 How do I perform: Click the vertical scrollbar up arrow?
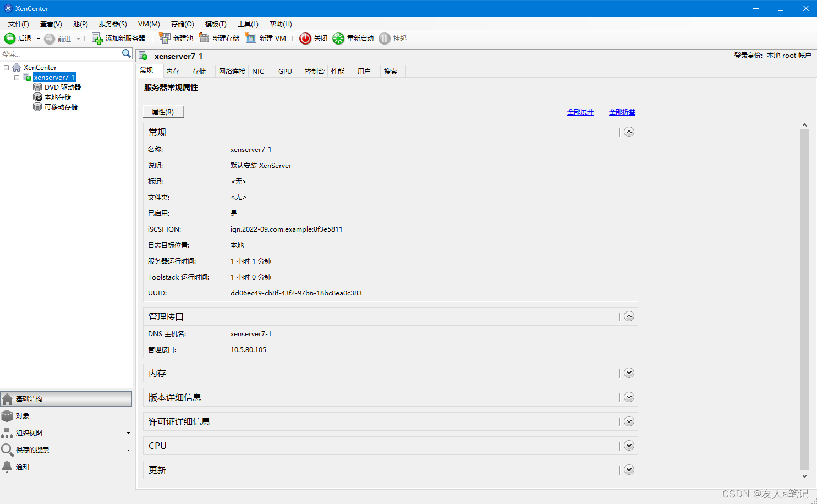pos(804,125)
